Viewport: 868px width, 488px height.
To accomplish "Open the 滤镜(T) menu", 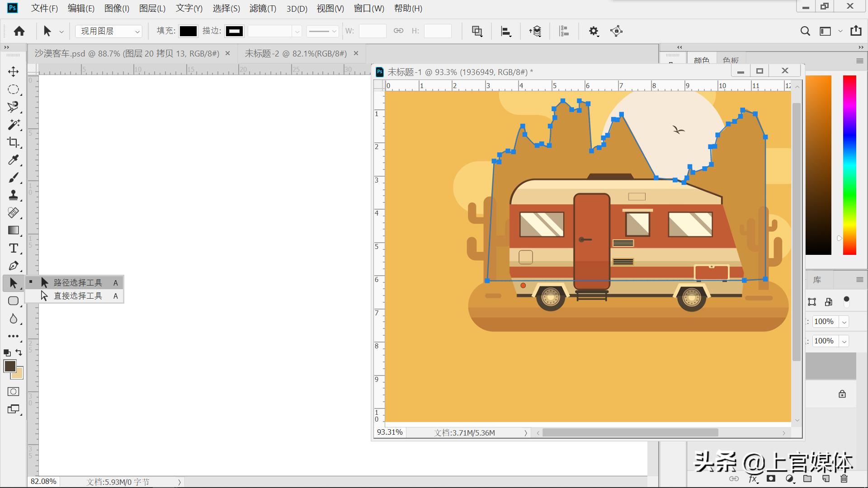I will click(263, 9).
